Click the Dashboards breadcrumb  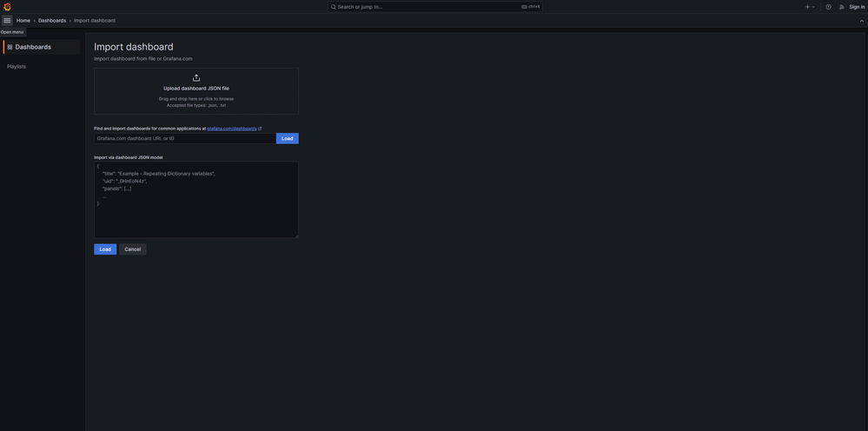pyautogui.click(x=52, y=21)
